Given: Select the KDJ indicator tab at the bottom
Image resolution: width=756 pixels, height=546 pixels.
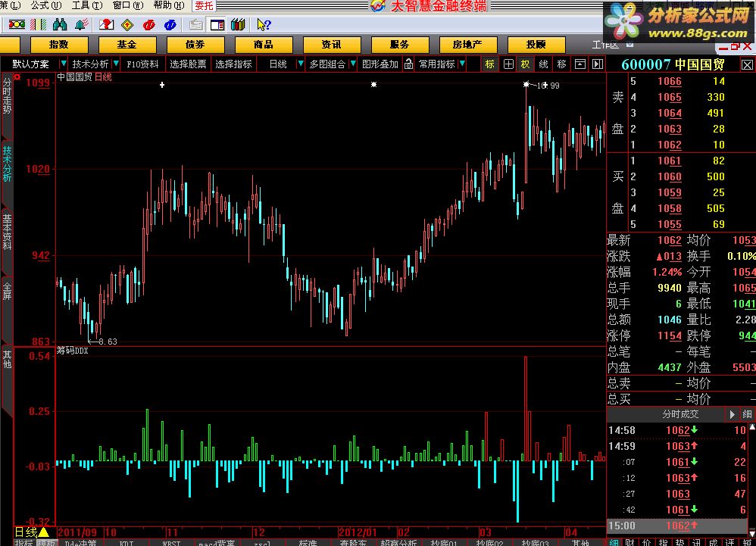Looking at the screenshot, I should click(x=127, y=543).
